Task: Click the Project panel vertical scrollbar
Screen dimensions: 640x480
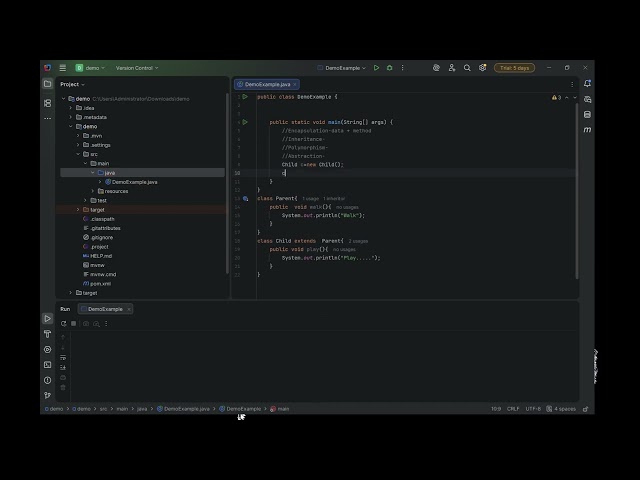Action: pos(227,184)
